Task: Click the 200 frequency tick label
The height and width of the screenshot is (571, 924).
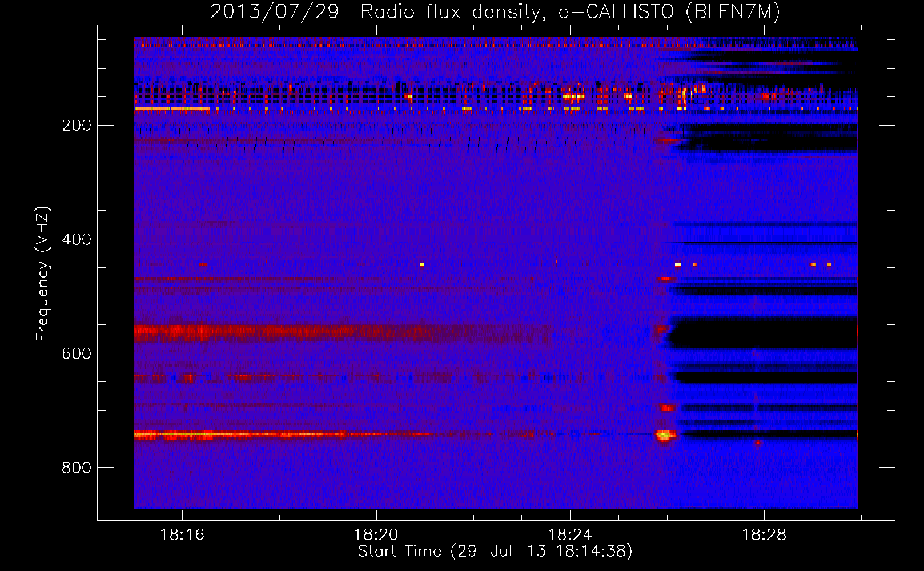Action: 77,126
